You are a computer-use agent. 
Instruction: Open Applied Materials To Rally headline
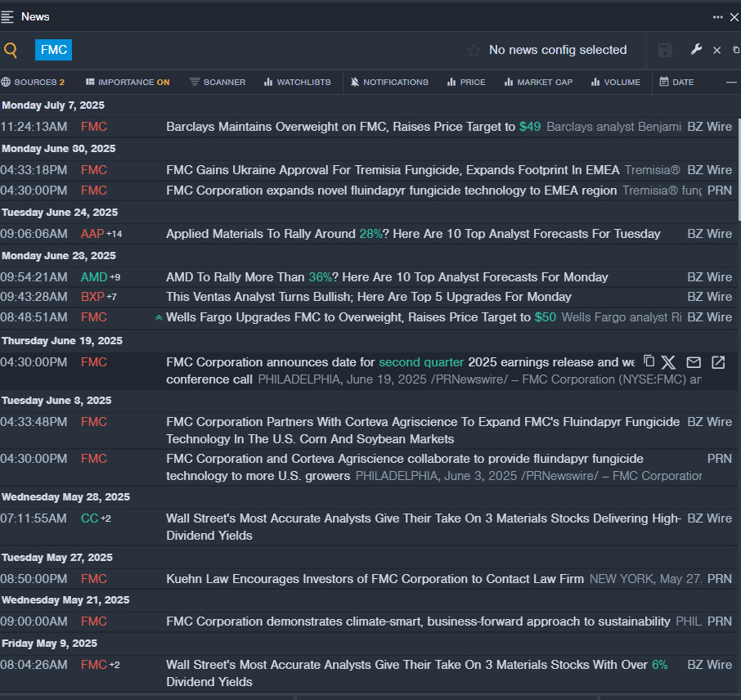tap(413, 234)
